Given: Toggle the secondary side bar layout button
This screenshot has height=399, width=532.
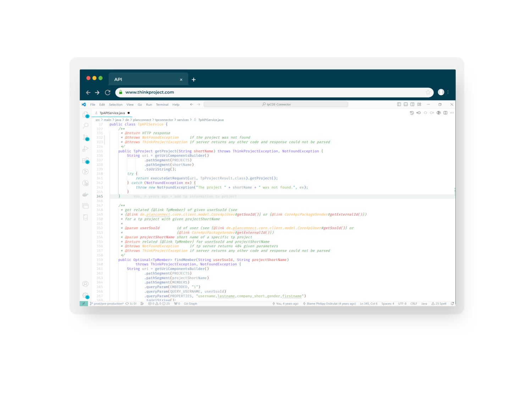Looking at the screenshot, I should point(412,104).
